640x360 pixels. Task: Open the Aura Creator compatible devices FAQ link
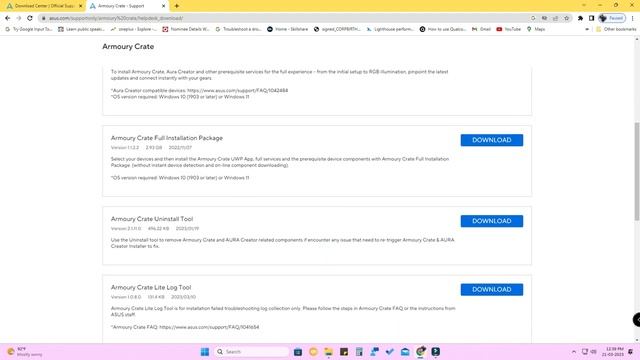pos(238,90)
